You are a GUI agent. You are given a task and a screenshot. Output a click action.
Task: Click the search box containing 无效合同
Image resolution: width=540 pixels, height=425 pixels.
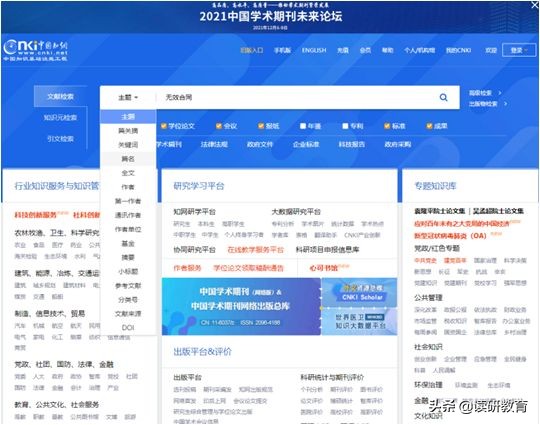[x=296, y=97]
